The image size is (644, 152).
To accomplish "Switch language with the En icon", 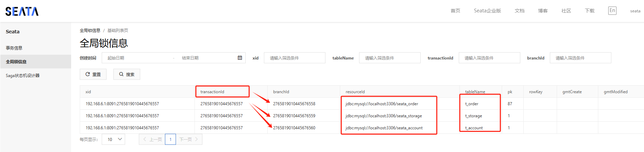I will click(612, 11).
